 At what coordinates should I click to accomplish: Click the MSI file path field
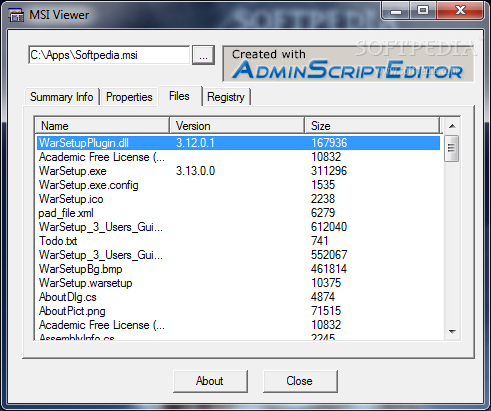(109, 55)
